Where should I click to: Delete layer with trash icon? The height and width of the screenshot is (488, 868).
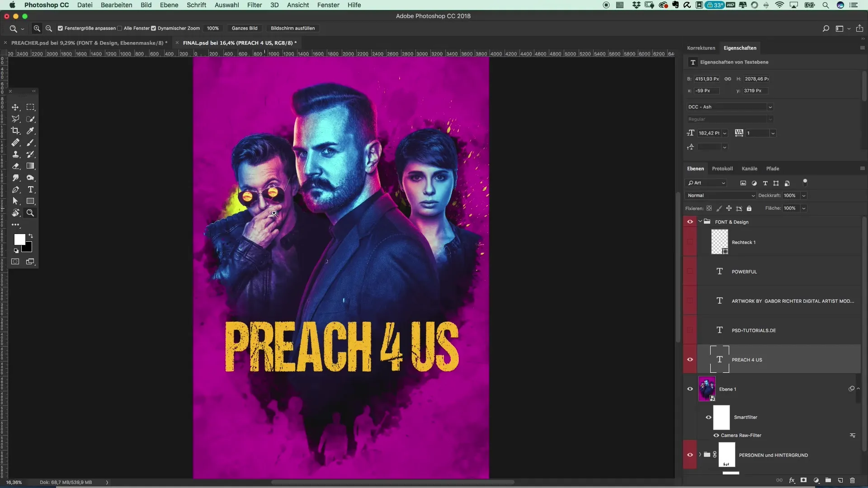point(852,480)
